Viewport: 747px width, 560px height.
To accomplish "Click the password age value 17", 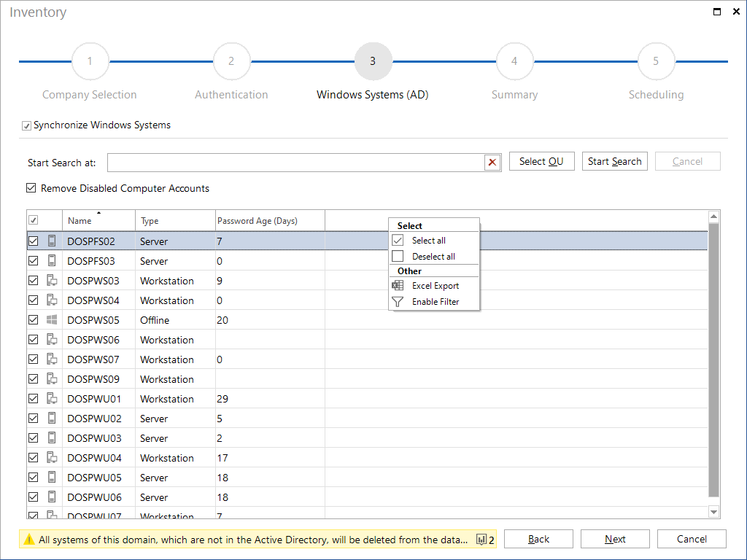I will click(222, 458).
